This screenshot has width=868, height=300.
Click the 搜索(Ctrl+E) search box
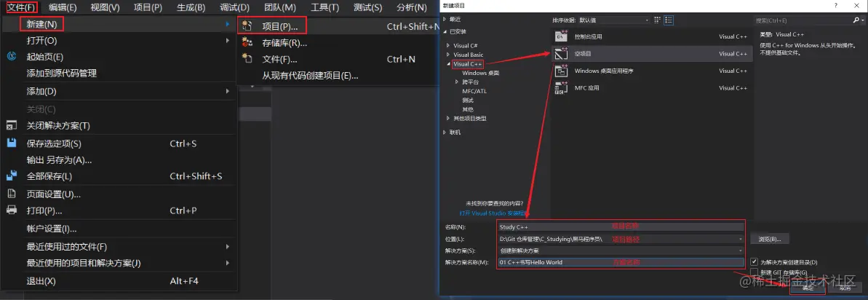[803, 20]
